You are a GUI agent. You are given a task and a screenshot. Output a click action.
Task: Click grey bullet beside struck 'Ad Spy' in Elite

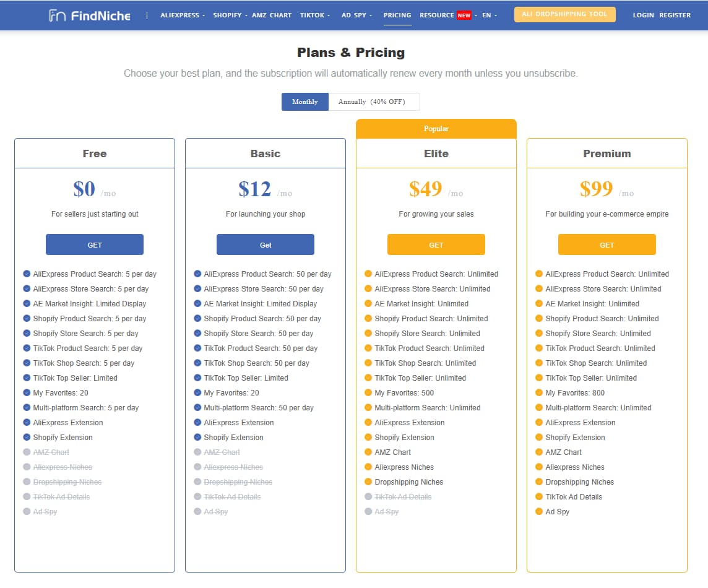pos(368,511)
